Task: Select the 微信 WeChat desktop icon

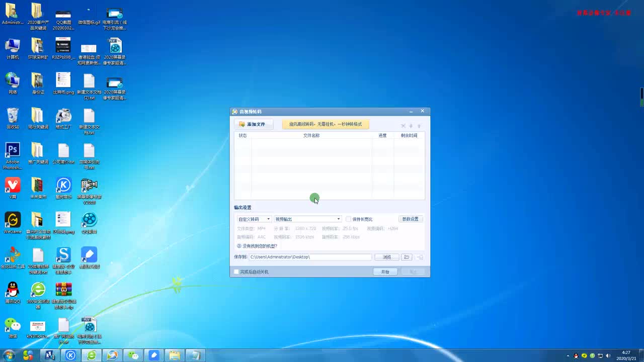Action: (13, 327)
